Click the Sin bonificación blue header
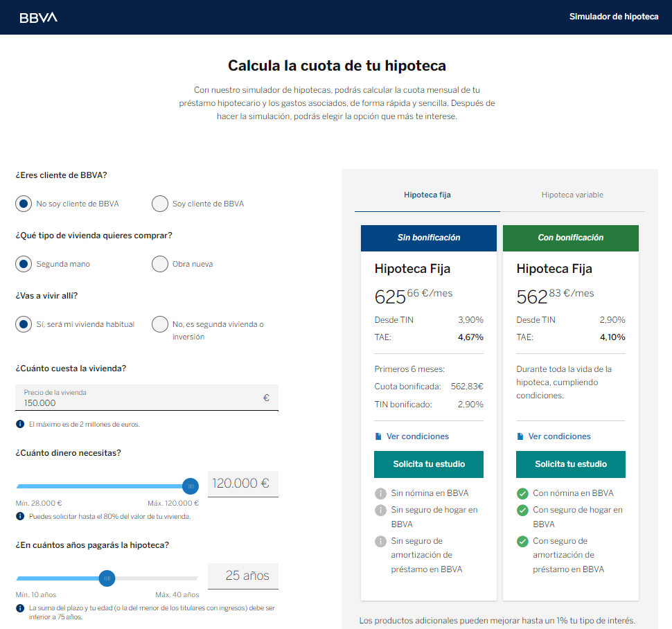The height and width of the screenshot is (629, 672). 429,238
